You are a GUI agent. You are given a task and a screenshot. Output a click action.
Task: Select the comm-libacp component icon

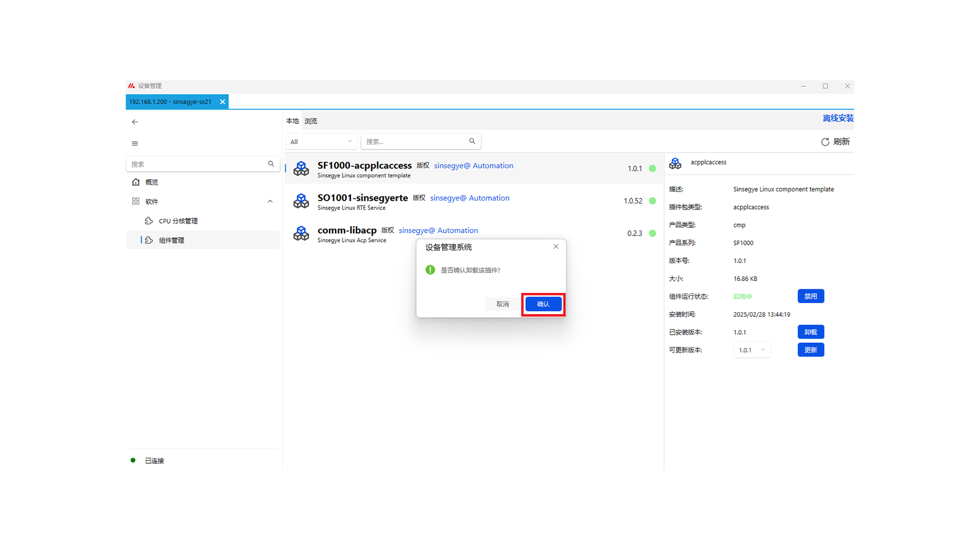click(301, 233)
